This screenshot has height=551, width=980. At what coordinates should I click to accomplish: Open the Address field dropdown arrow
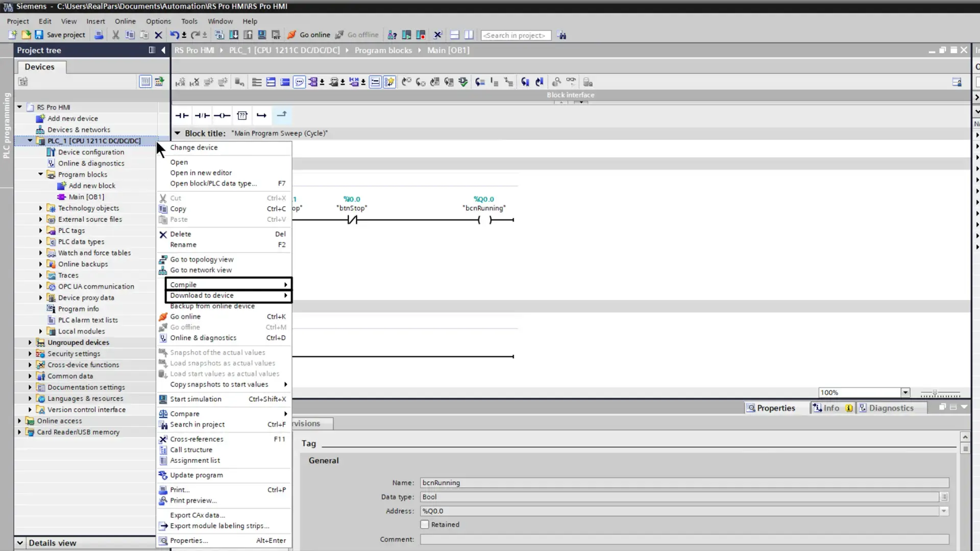click(944, 511)
